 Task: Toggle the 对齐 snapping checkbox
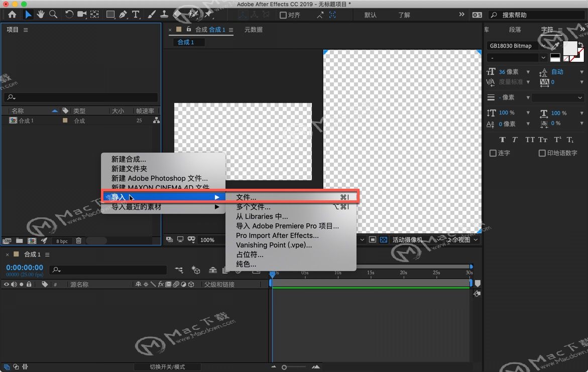(283, 15)
